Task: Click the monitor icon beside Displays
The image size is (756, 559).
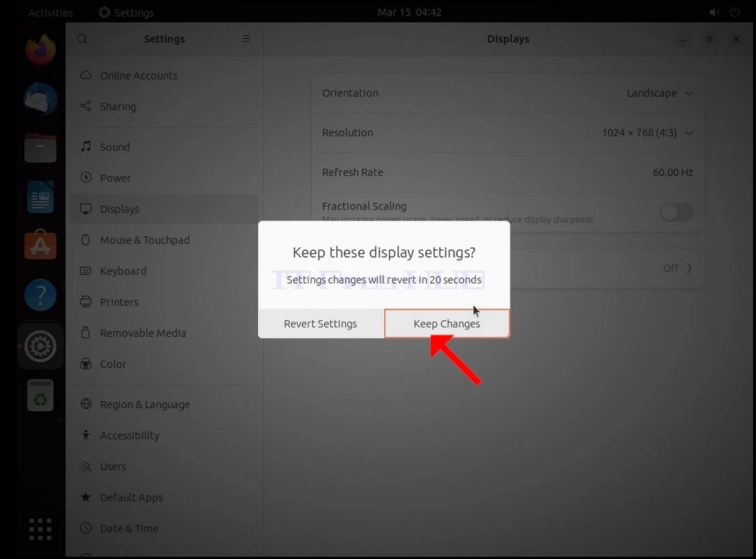Action: coord(86,209)
